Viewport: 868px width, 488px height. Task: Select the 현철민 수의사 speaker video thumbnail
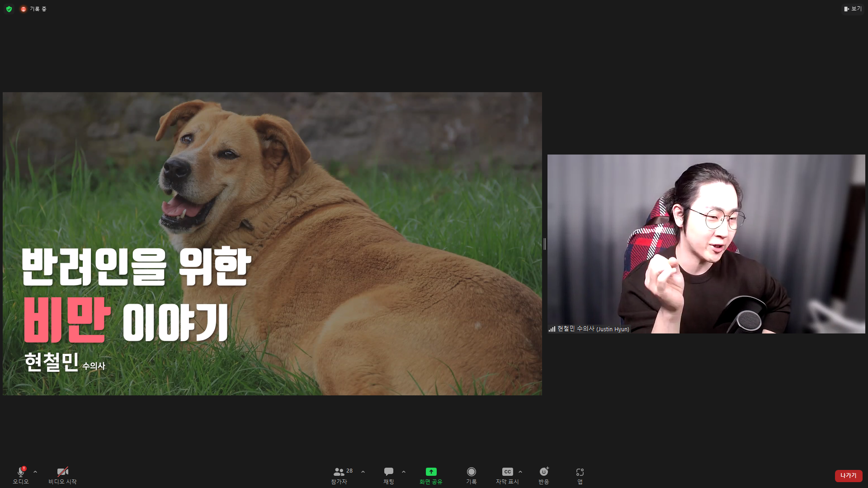pyautogui.click(x=706, y=244)
